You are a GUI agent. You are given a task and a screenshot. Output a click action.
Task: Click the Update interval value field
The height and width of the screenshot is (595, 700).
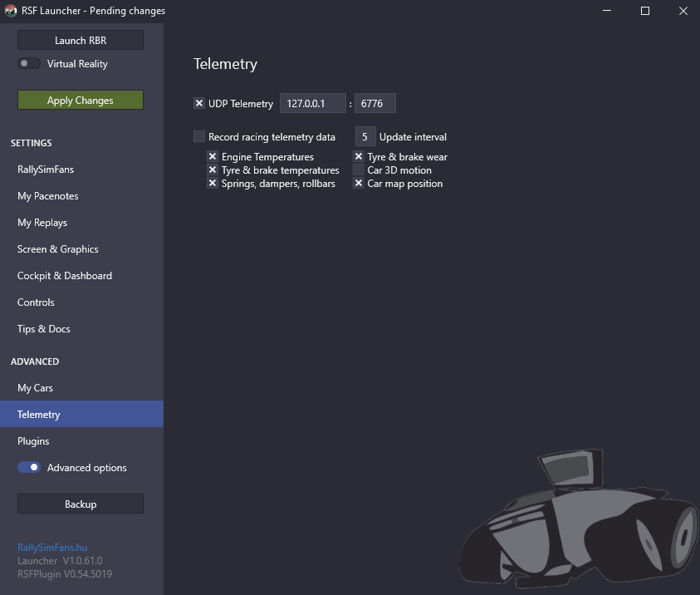(365, 136)
